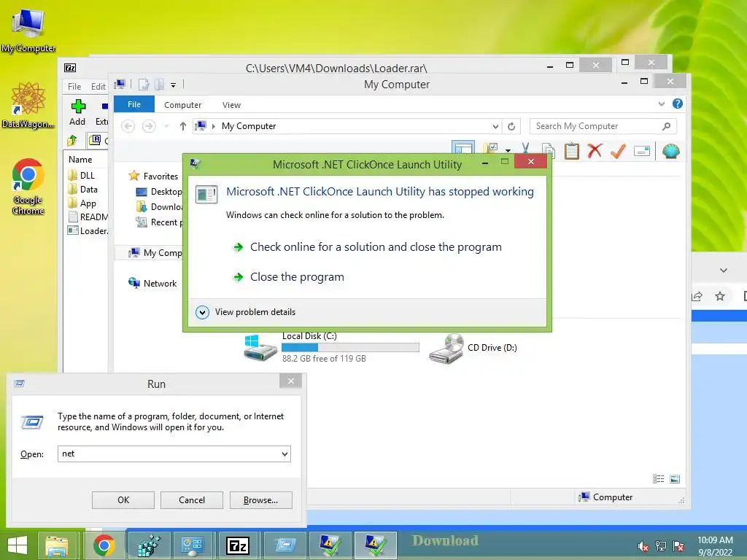Click Cancel in the Run dialog

tap(192, 500)
